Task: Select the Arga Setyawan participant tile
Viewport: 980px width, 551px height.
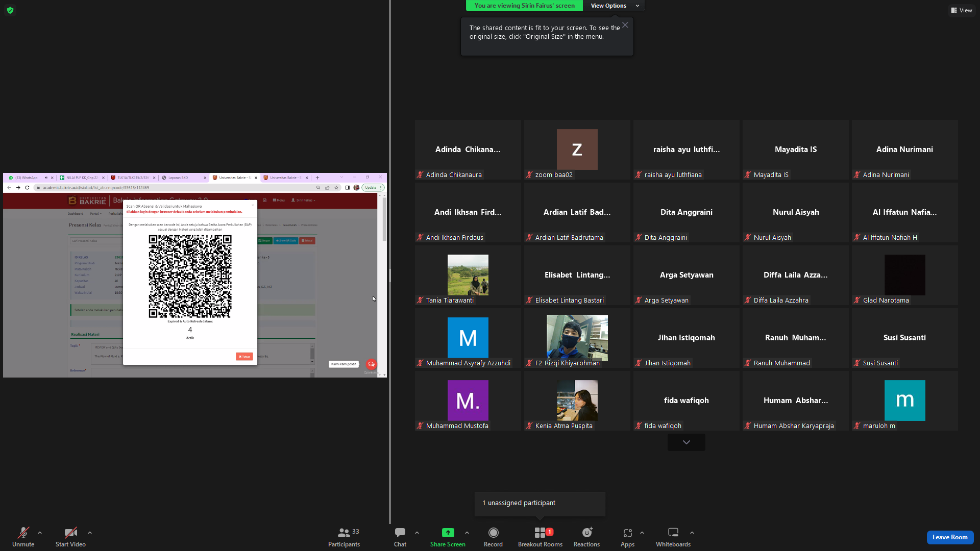Action: click(x=687, y=275)
